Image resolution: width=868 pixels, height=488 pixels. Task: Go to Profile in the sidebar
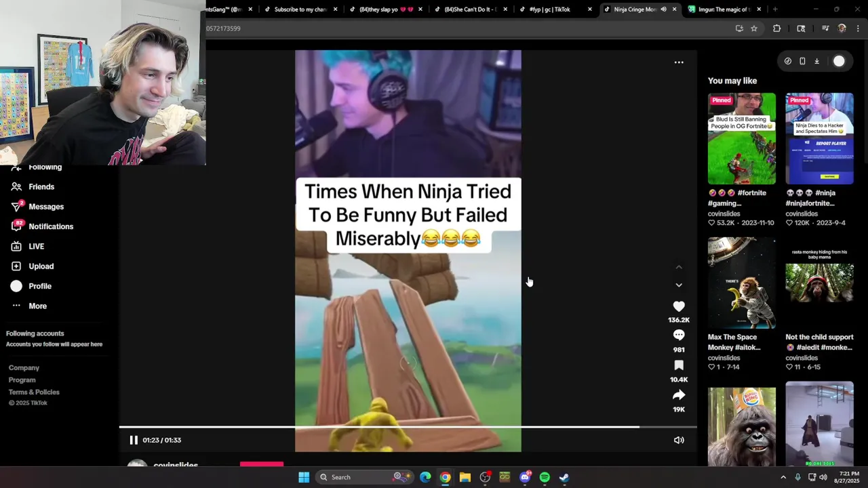click(40, 286)
